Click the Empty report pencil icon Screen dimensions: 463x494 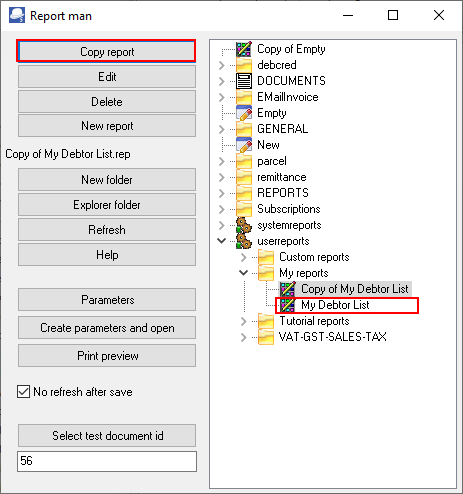(244, 113)
